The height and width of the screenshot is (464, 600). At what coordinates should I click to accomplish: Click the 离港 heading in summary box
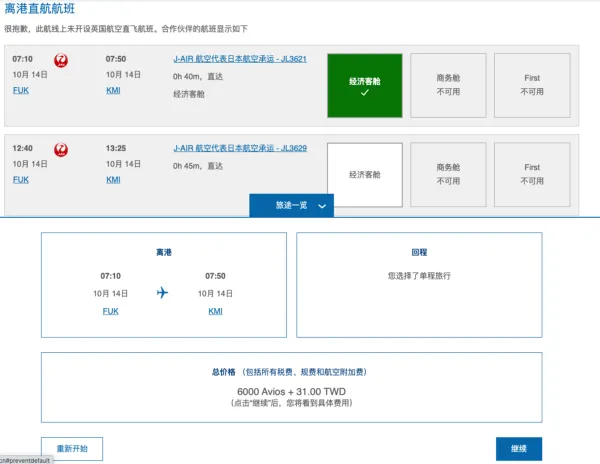[x=164, y=252]
